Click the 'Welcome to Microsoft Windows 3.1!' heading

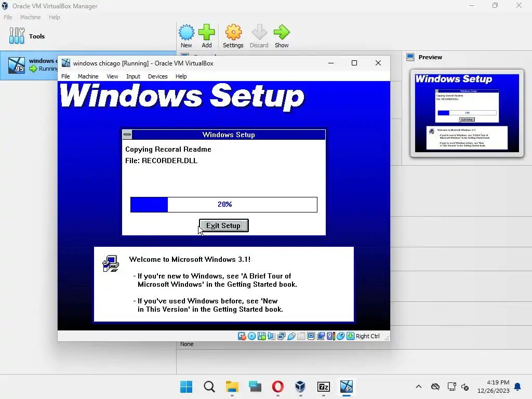click(x=190, y=259)
